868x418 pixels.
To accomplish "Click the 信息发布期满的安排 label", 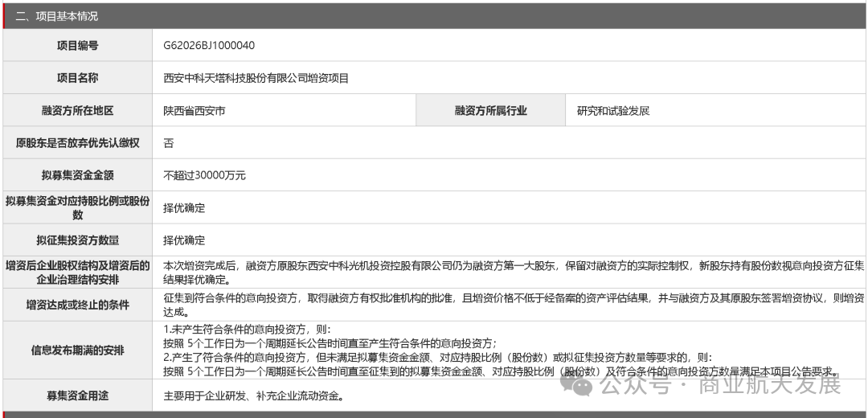I will 77,350.
